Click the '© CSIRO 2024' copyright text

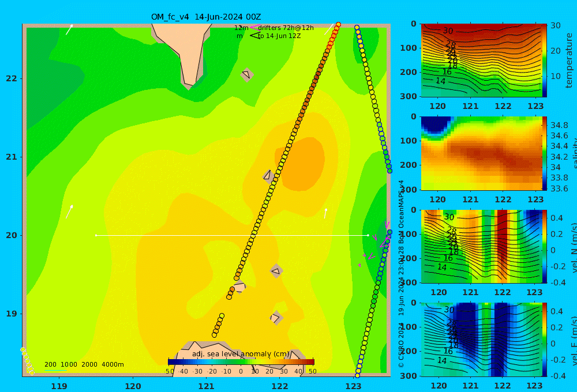pyautogui.click(x=401, y=345)
